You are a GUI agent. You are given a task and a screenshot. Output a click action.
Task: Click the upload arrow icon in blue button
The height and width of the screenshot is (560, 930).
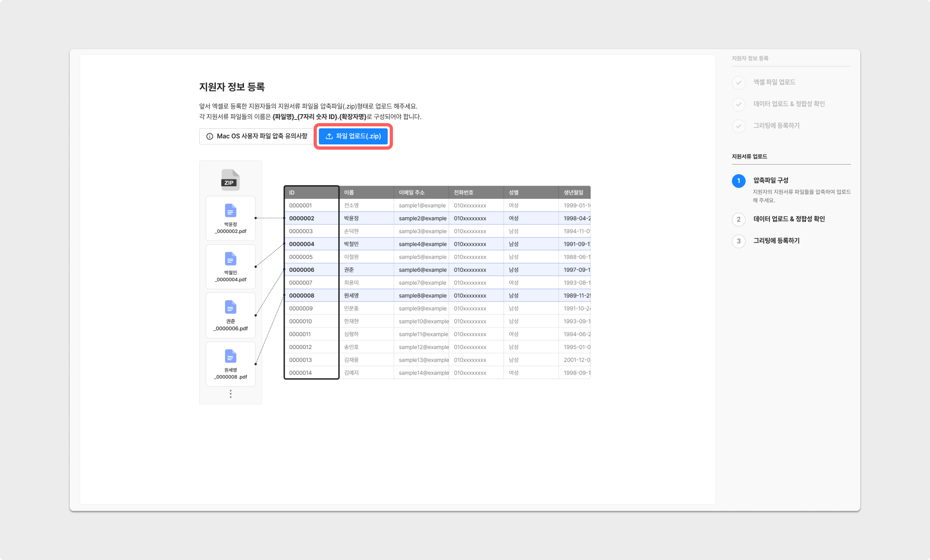pos(329,136)
